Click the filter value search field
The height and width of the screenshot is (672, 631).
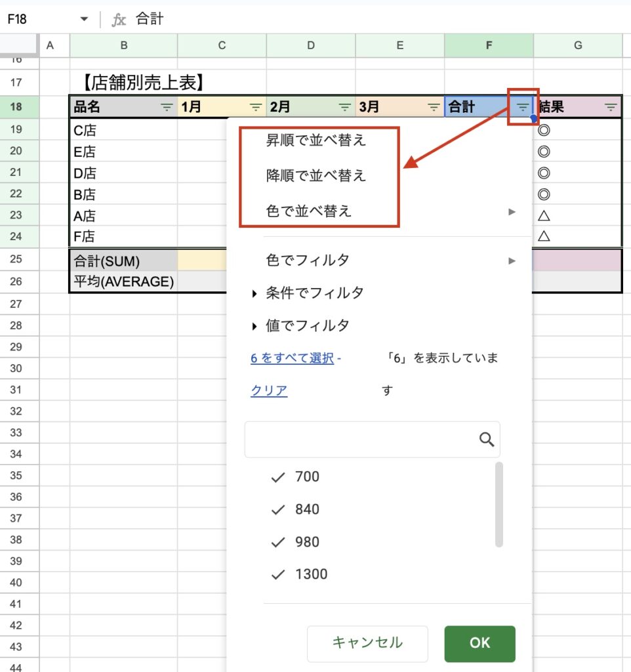pyautogui.click(x=361, y=440)
